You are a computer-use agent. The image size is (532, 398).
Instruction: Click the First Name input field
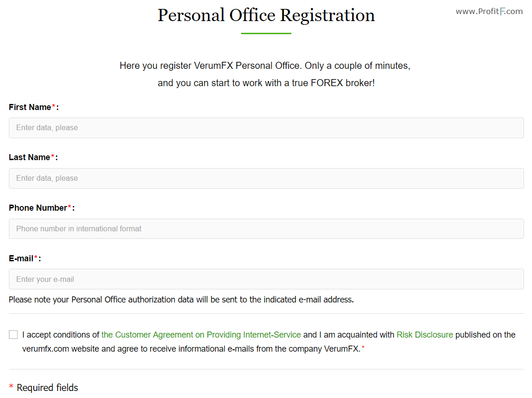[266, 128]
